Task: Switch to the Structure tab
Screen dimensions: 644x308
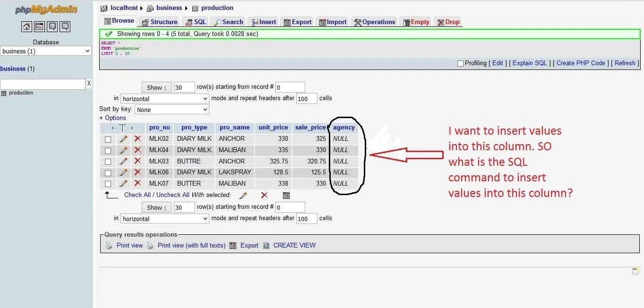Action: (x=160, y=22)
